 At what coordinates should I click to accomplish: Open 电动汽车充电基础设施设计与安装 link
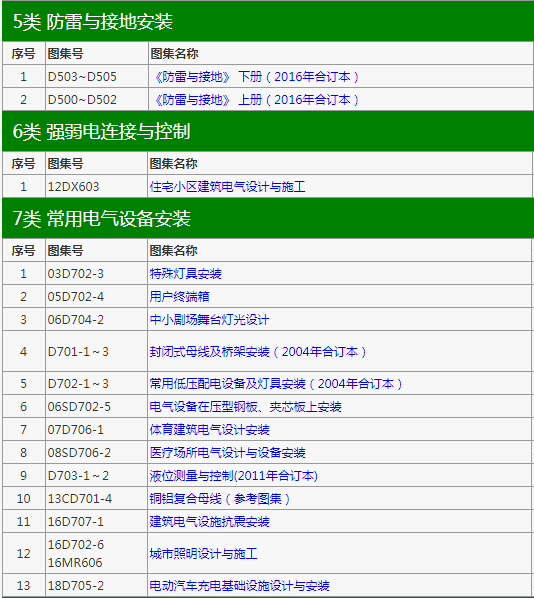click(240, 585)
